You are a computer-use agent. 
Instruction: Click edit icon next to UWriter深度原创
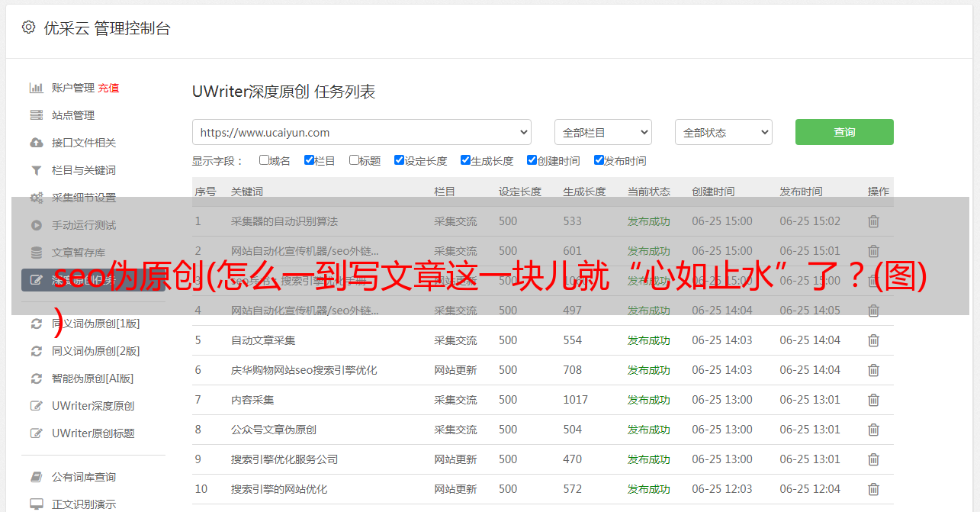pos(36,406)
